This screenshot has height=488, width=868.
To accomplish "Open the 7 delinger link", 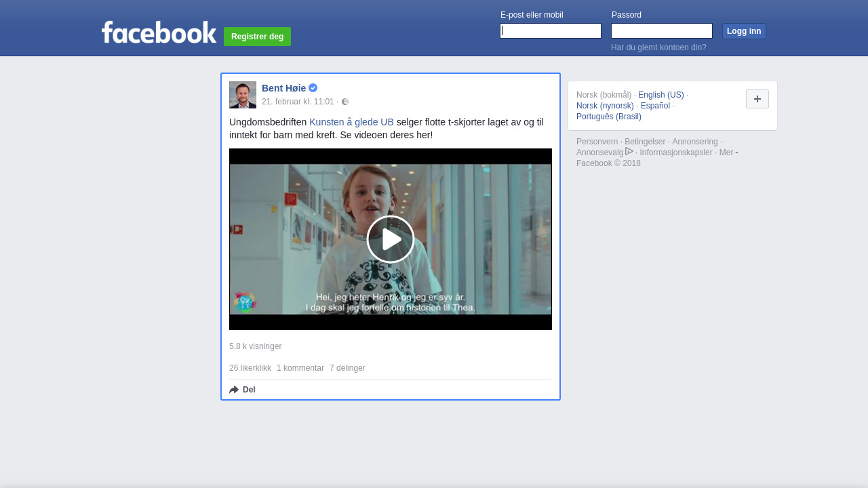I will [347, 368].
